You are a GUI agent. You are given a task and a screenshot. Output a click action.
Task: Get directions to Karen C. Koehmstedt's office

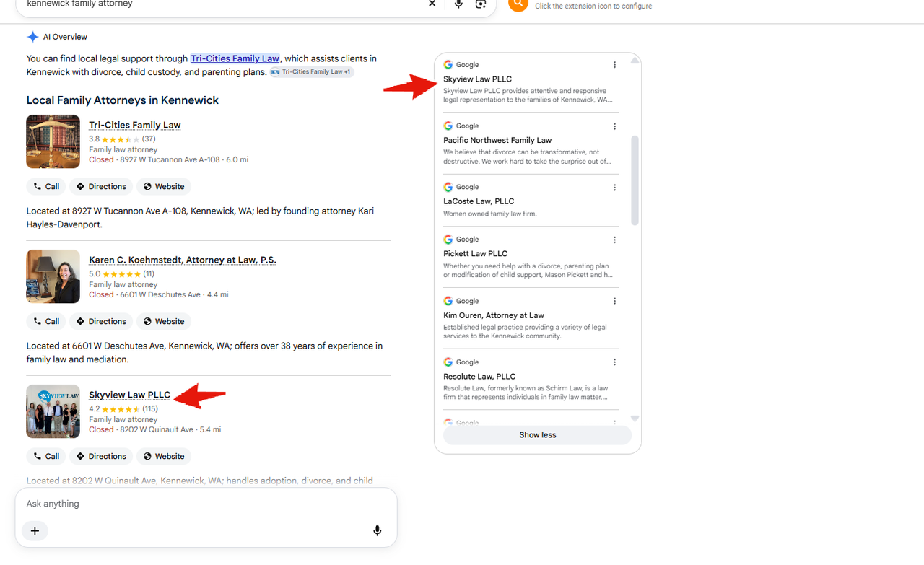pyautogui.click(x=101, y=321)
